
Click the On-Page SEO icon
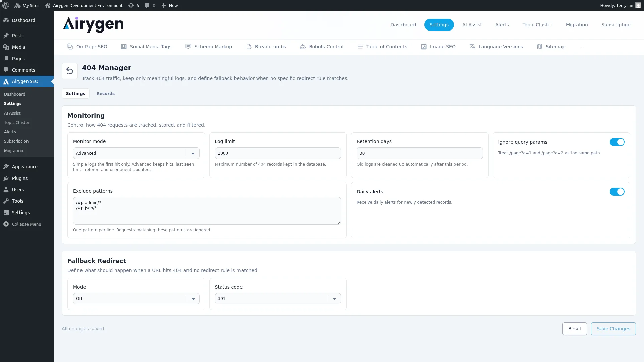70,47
